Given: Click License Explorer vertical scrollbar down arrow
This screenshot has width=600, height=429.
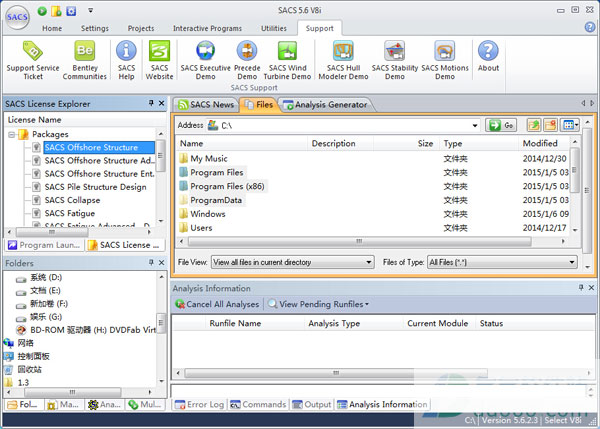Looking at the screenshot, I should [x=161, y=221].
